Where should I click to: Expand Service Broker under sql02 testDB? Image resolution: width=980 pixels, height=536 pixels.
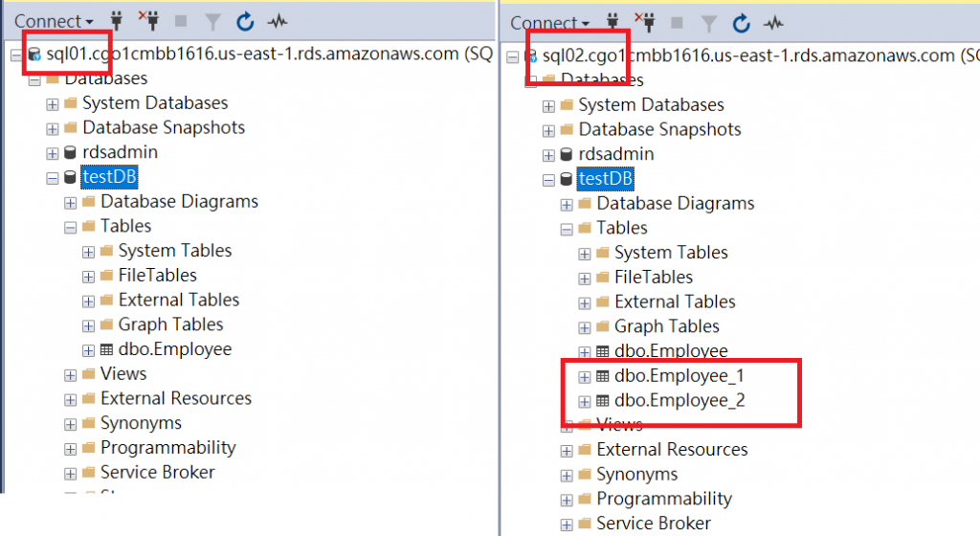point(567,525)
